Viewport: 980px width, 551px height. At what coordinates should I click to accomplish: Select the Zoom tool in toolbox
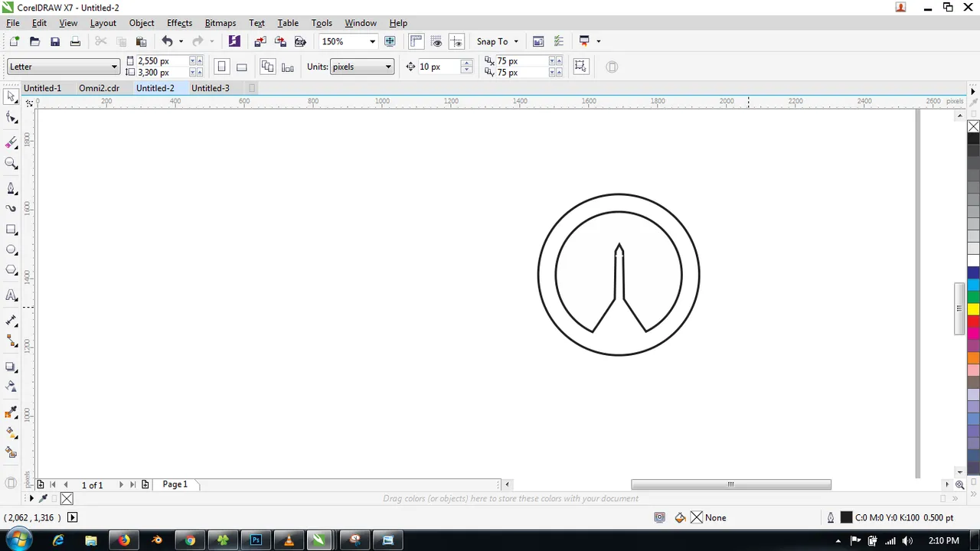click(x=11, y=163)
